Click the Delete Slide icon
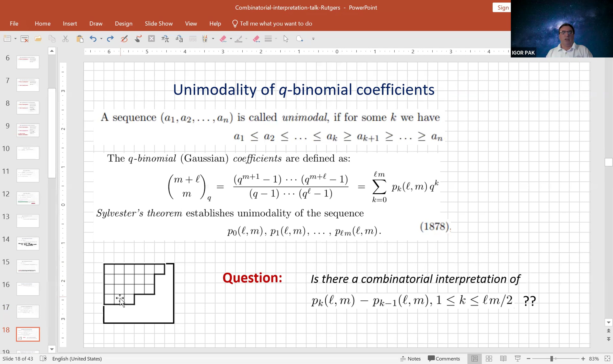 (x=25, y=39)
